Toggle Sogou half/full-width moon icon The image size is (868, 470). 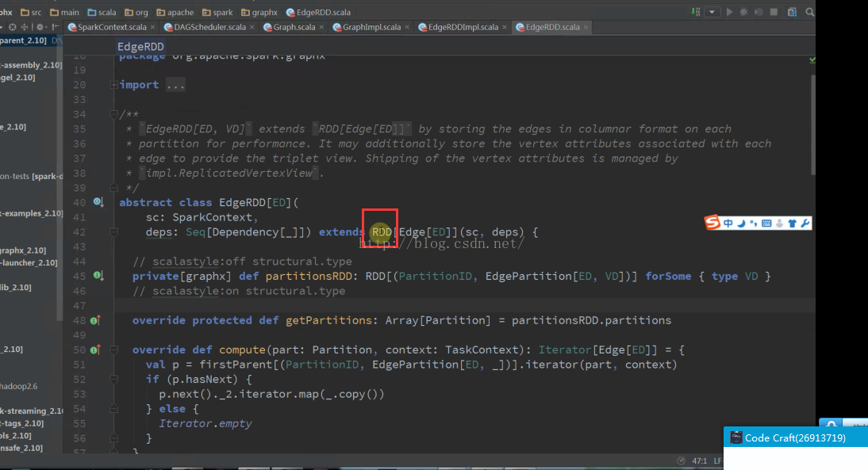741,224
